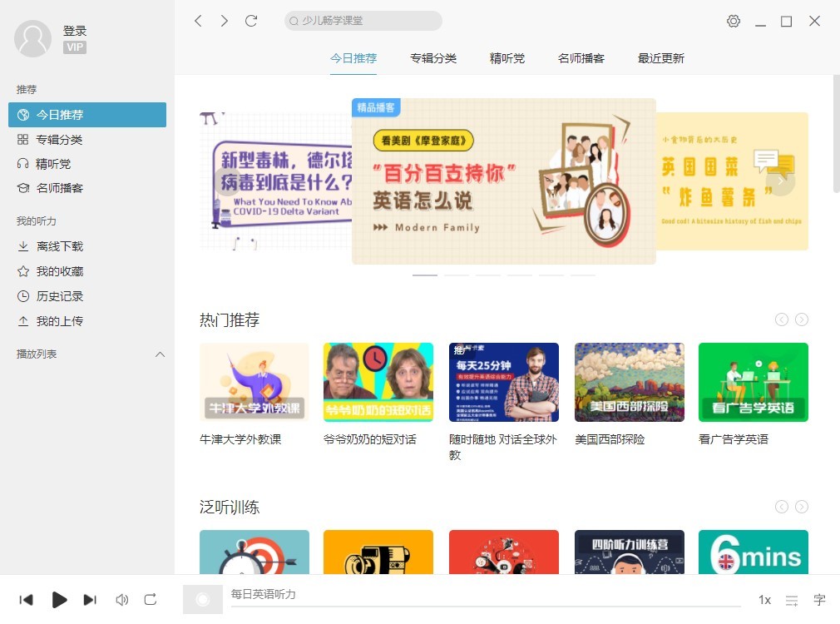
Task: Skip to the next track
Action: point(90,599)
